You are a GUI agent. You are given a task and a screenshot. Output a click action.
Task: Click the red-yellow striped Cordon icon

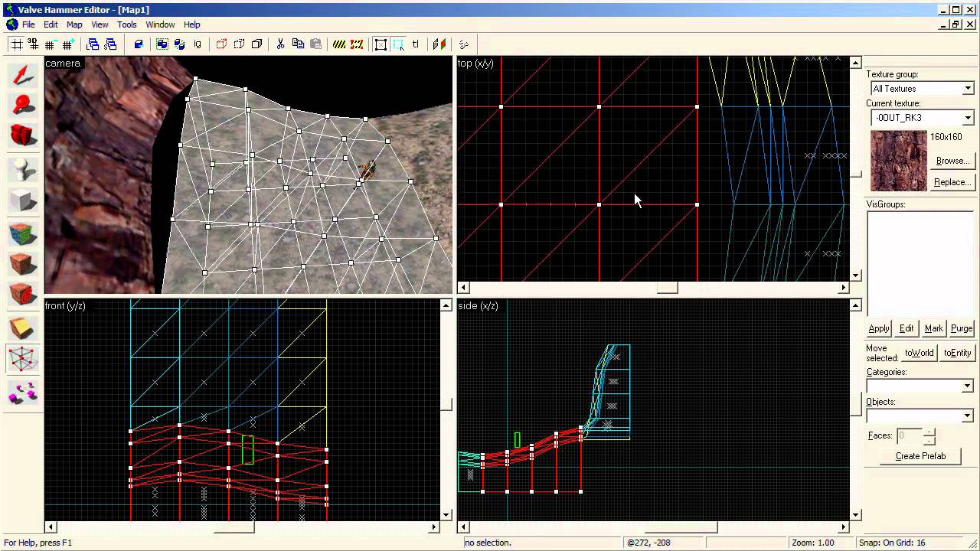coord(357,44)
